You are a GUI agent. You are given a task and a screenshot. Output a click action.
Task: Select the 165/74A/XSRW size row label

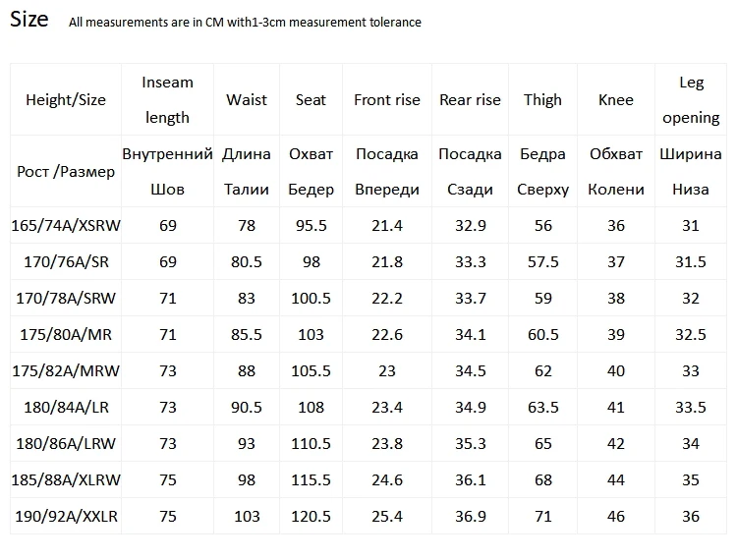coord(66,226)
